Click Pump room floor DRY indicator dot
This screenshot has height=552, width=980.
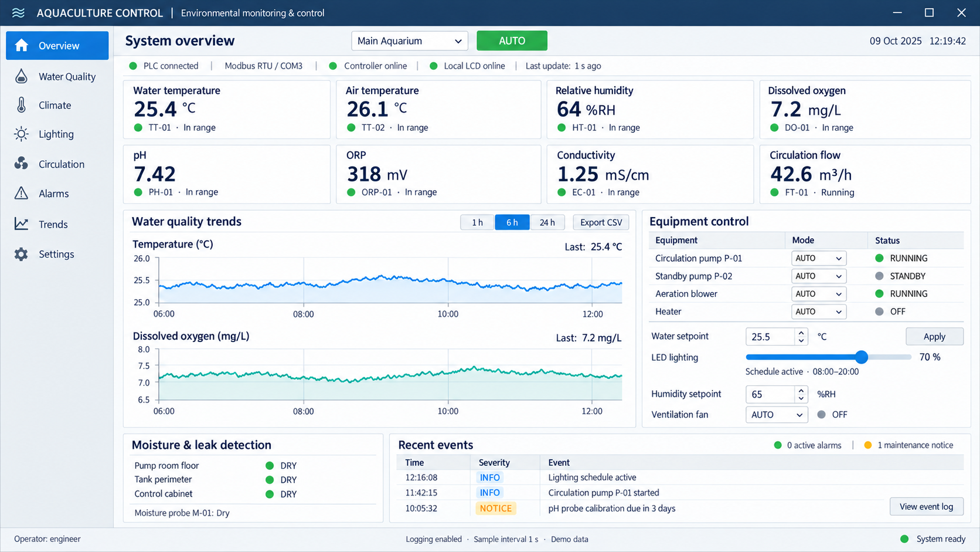270,466
